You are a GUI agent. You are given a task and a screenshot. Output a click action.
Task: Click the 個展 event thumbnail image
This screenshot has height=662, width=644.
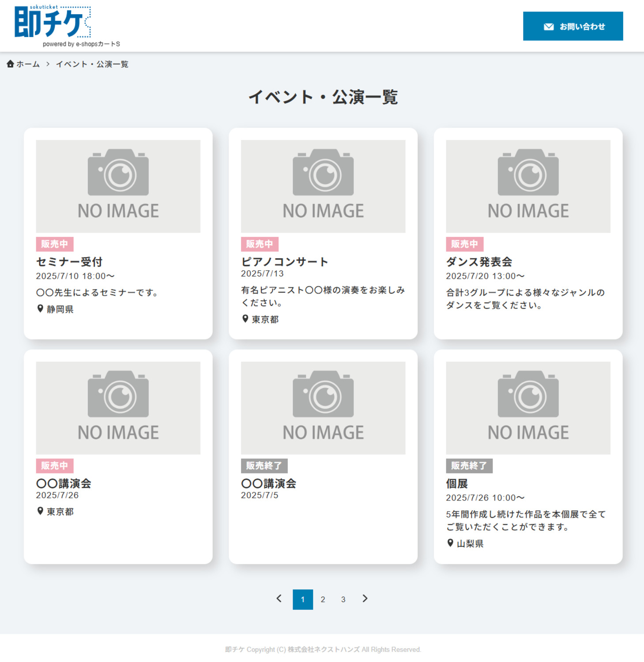(528, 408)
